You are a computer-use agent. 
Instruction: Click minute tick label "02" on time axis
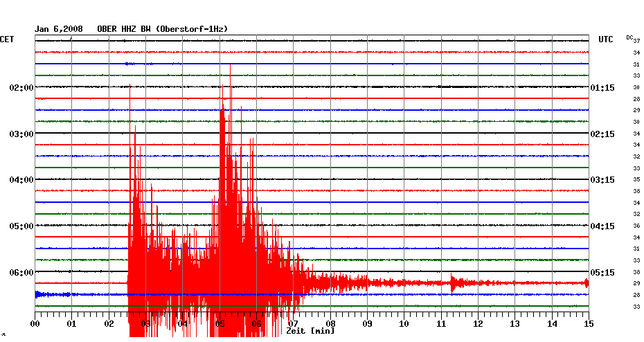click(x=109, y=324)
